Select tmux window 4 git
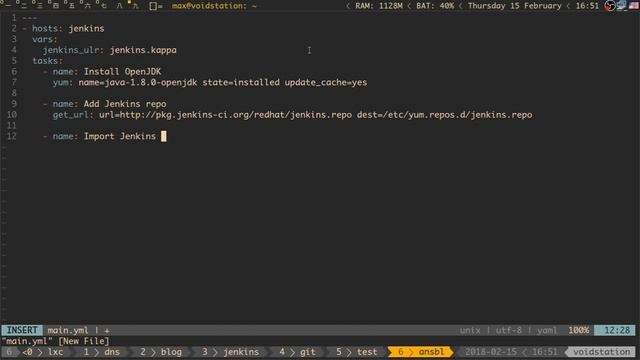This screenshot has height=360, width=640. (x=297, y=352)
